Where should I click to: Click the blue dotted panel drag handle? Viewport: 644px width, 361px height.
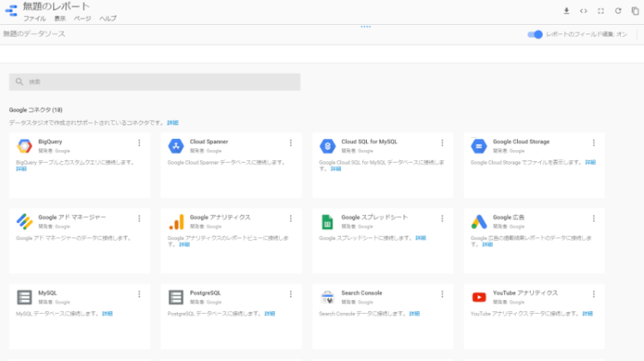point(366,27)
